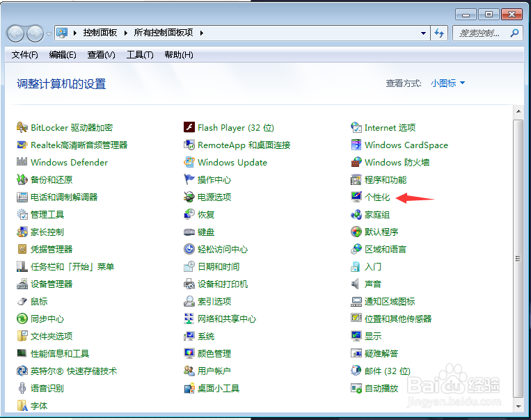This screenshot has height=420, width=531.
Task: Click the address bar refresh button
Action: pyautogui.click(x=439, y=33)
